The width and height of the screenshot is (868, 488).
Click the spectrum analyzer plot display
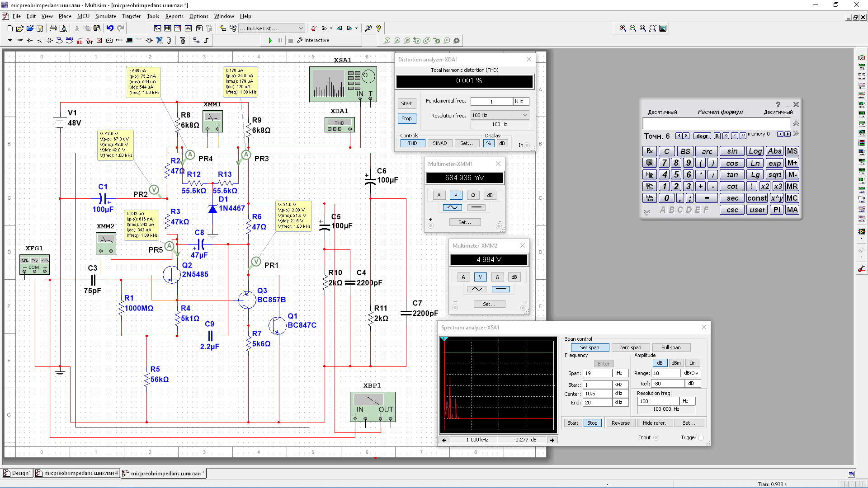tap(499, 385)
